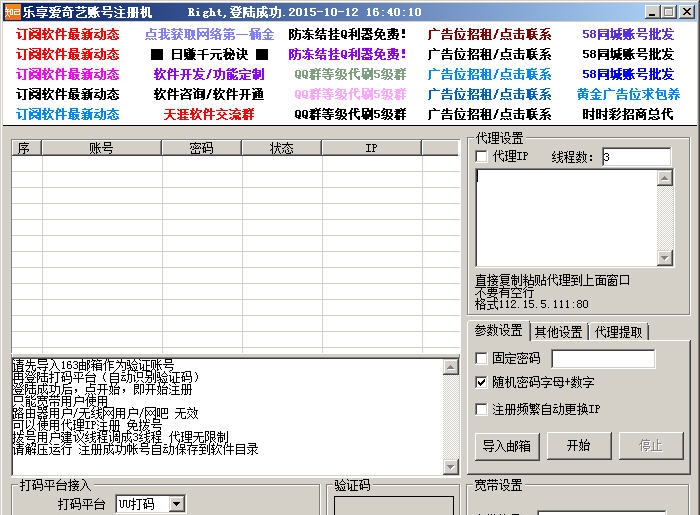Open the black 订阅软件最新动态 ad link
Screen dimensions: 700x515
point(68,94)
